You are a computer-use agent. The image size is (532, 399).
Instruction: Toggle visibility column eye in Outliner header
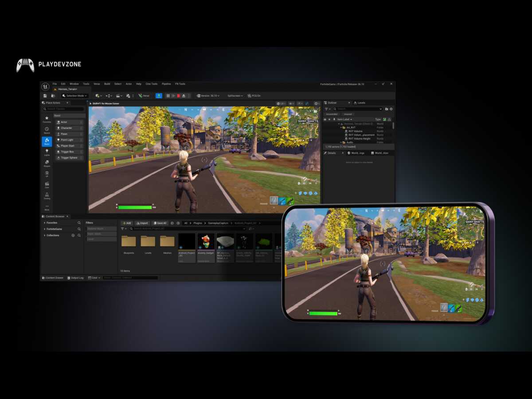(x=325, y=119)
